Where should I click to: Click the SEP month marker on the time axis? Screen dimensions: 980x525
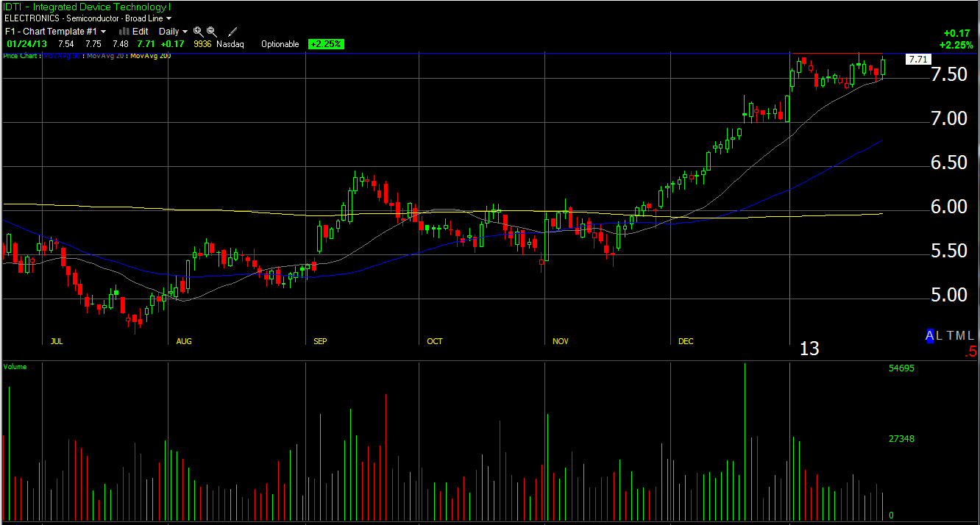click(x=320, y=341)
